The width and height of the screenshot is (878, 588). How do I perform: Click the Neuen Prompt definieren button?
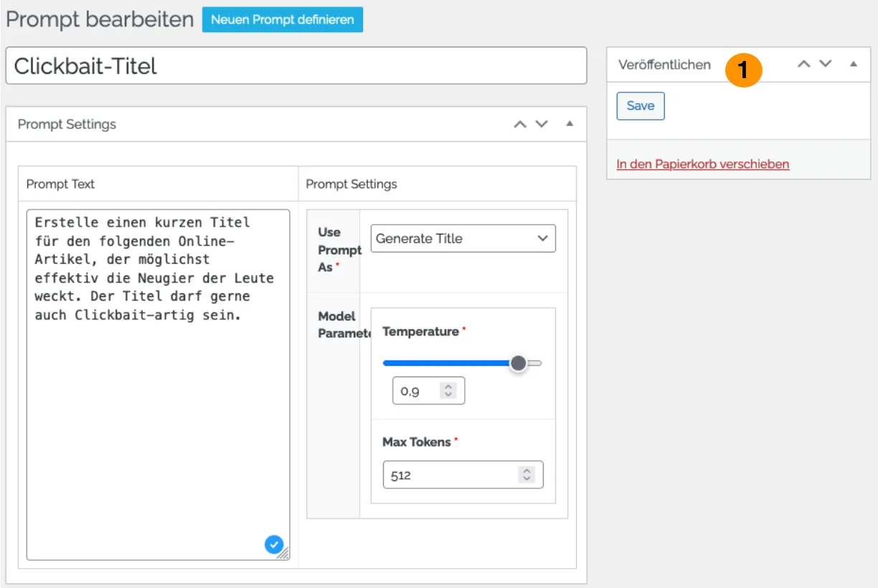pos(283,19)
